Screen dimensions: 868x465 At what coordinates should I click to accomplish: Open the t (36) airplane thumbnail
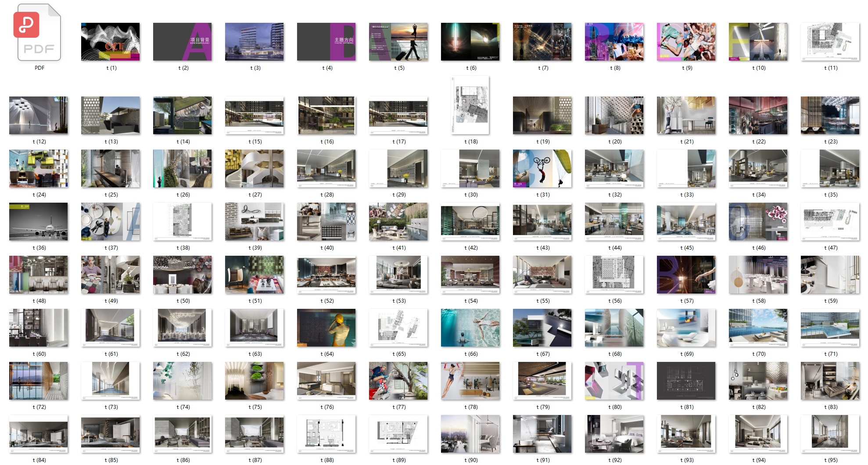click(x=39, y=222)
